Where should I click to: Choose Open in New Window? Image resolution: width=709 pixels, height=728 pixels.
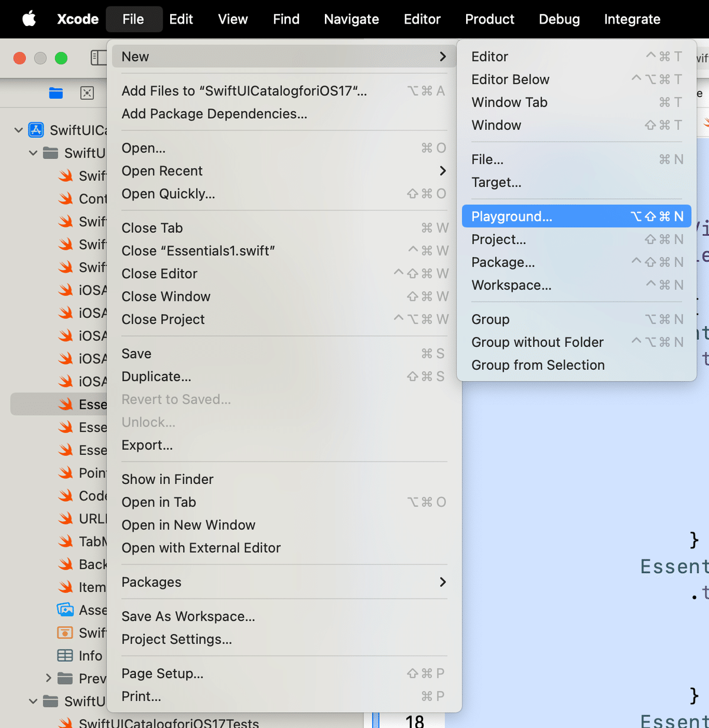click(284, 525)
